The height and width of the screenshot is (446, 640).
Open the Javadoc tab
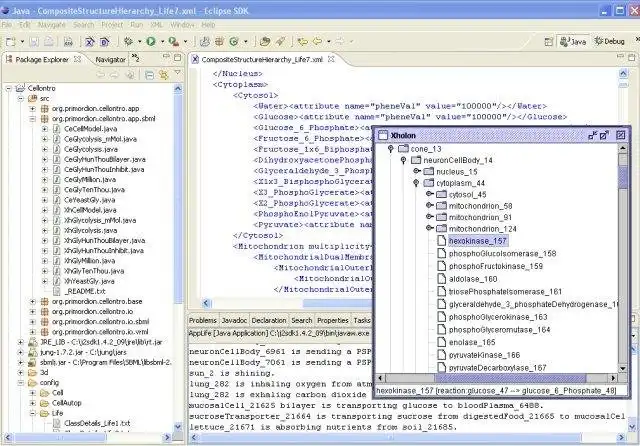click(234, 320)
